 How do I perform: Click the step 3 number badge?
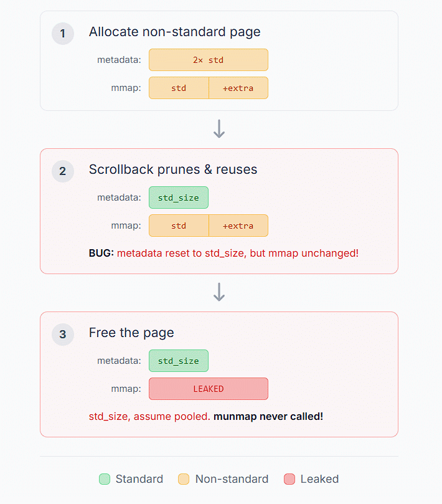[x=62, y=334]
